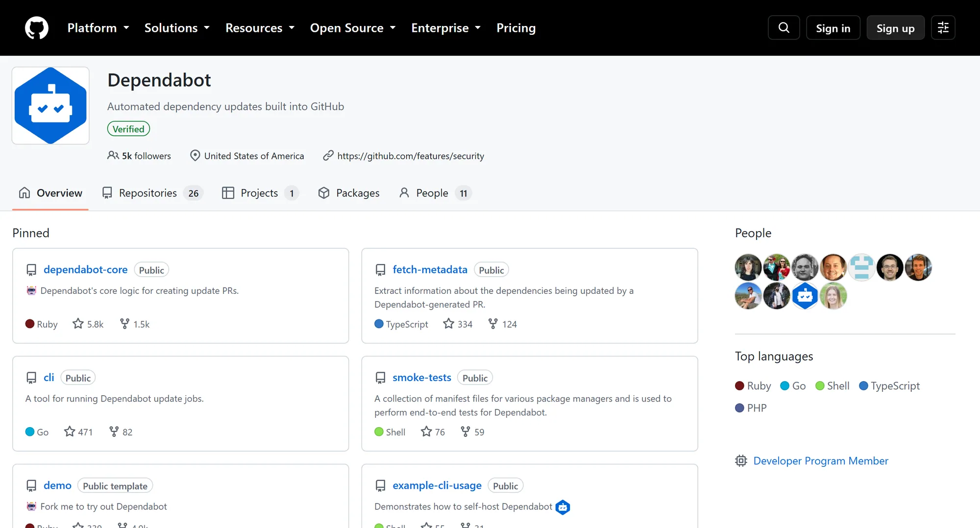The image size is (980, 528).
Task: Open the cli repository link
Action: [49, 377]
